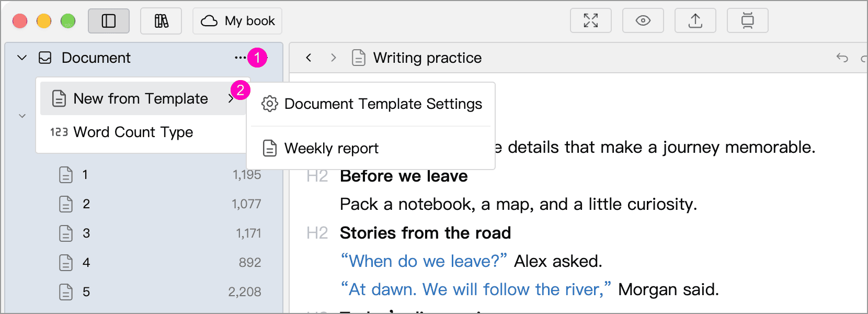
Task: Click word count 1,077
Action: 246,204
